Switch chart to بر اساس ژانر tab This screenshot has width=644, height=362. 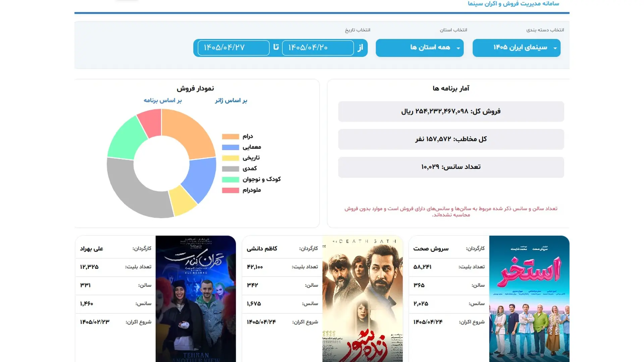click(x=231, y=101)
